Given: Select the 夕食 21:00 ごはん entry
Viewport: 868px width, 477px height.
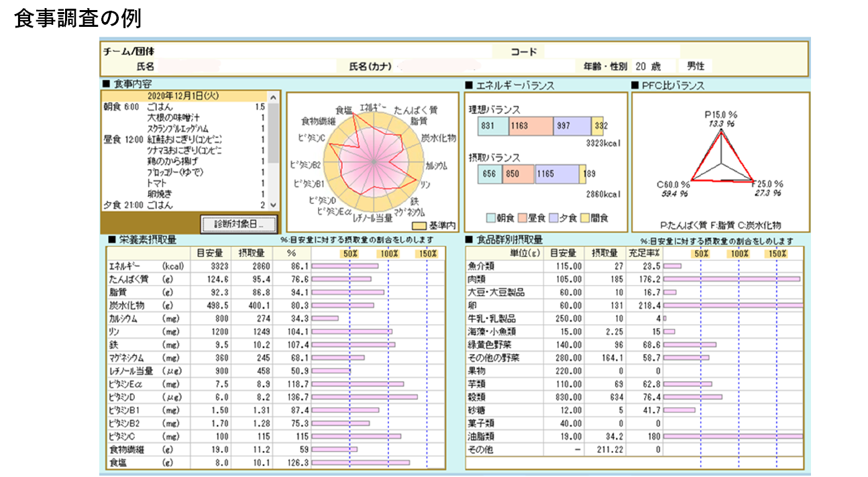Looking at the screenshot, I should pyautogui.click(x=184, y=205).
